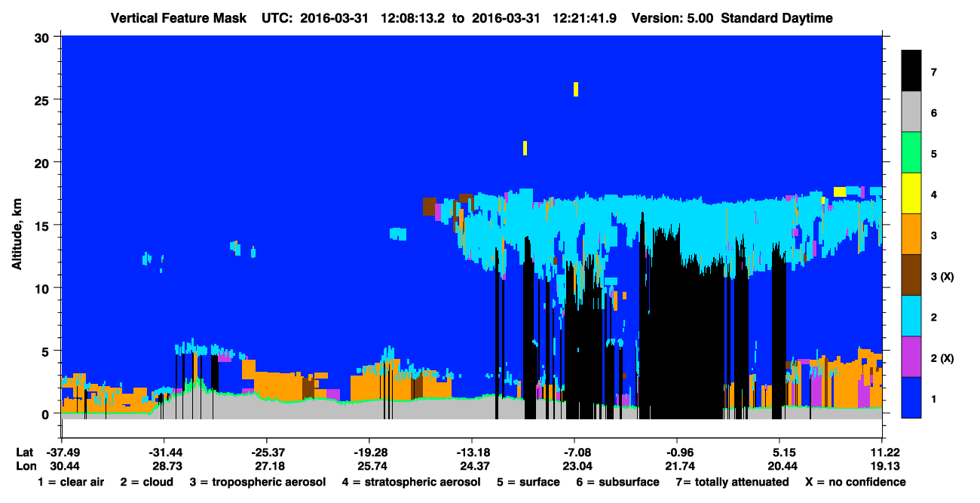Screen dimensions: 980x503
Task: Click the latitude value "5.15"
Action: click(779, 452)
